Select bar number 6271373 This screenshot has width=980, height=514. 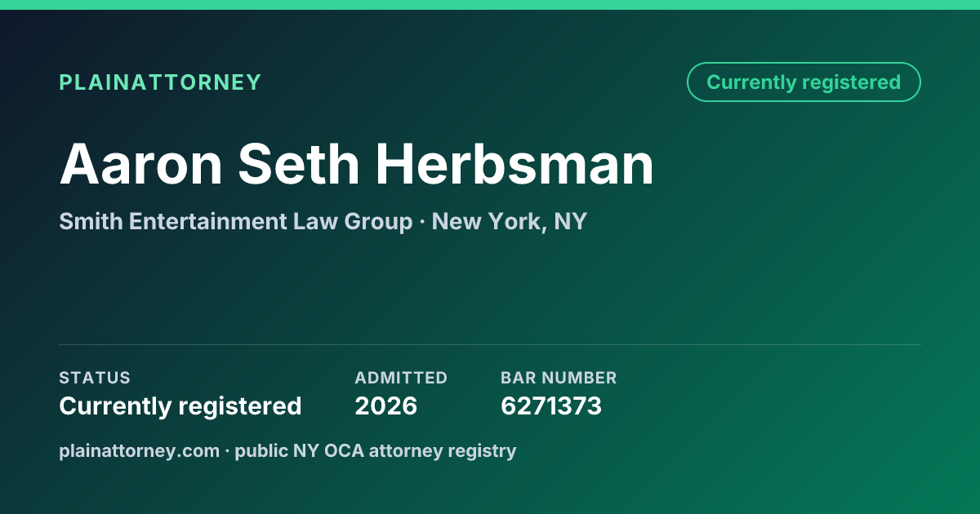(x=551, y=405)
